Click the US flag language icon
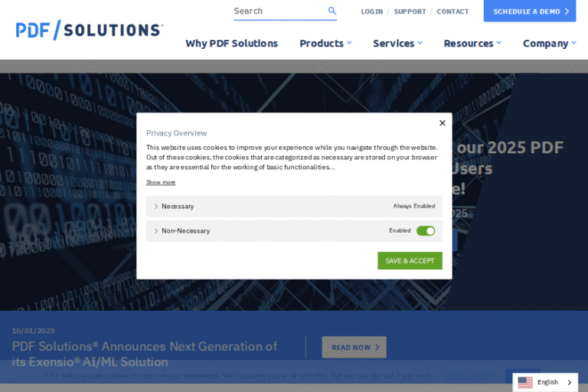 click(525, 382)
